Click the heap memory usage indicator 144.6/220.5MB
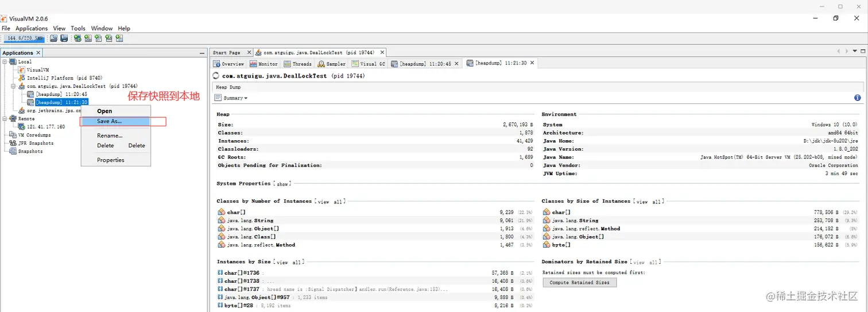Screen dimensions: 868x312 click(25, 38)
